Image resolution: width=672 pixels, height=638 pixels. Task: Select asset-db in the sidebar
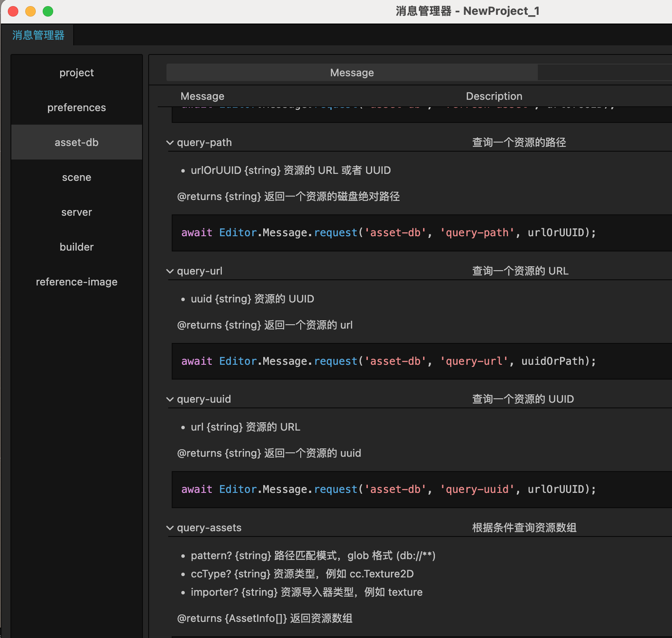tap(77, 143)
